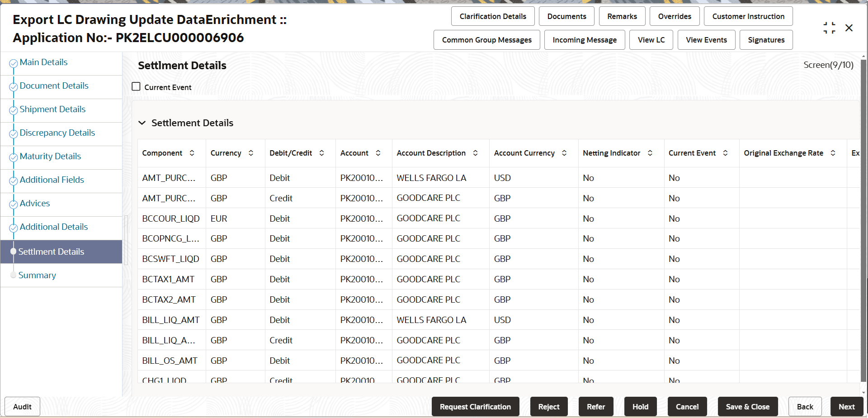Click the completed checkmark icon beside Main Details
This screenshot has height=418, width=868.
pyautogui.click(x=13, y=63)
